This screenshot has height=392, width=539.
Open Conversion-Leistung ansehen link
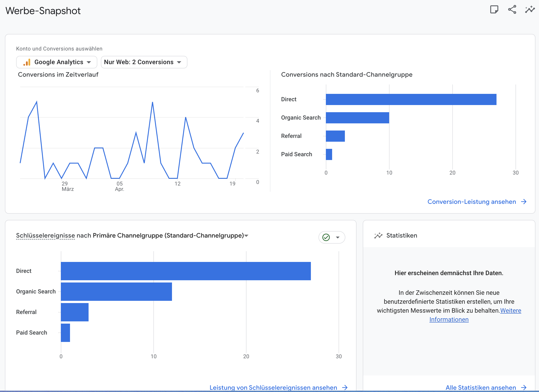[x=471, y=202]
